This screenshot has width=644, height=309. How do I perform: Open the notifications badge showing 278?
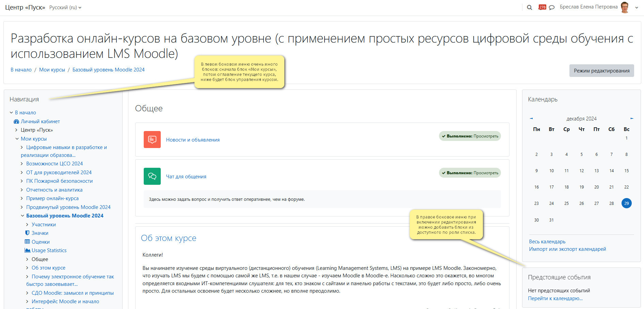tap(542, 7)
